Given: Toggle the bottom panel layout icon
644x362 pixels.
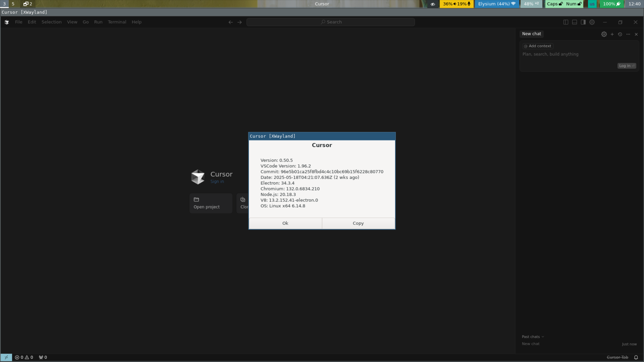Looking at the screenshot, I should pos(574,22).
